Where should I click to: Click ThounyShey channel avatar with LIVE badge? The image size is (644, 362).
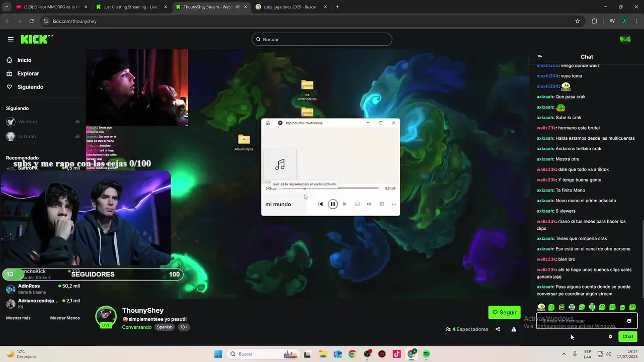coord(106,317)
